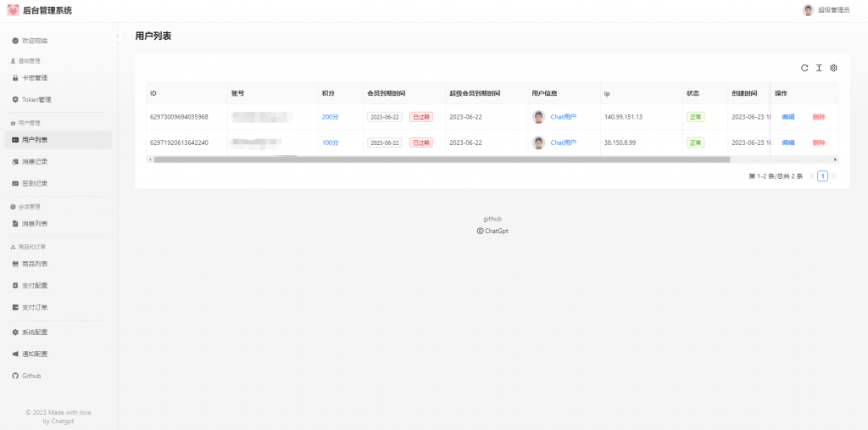Click the 超级管理员 username text

click(834, 10)
